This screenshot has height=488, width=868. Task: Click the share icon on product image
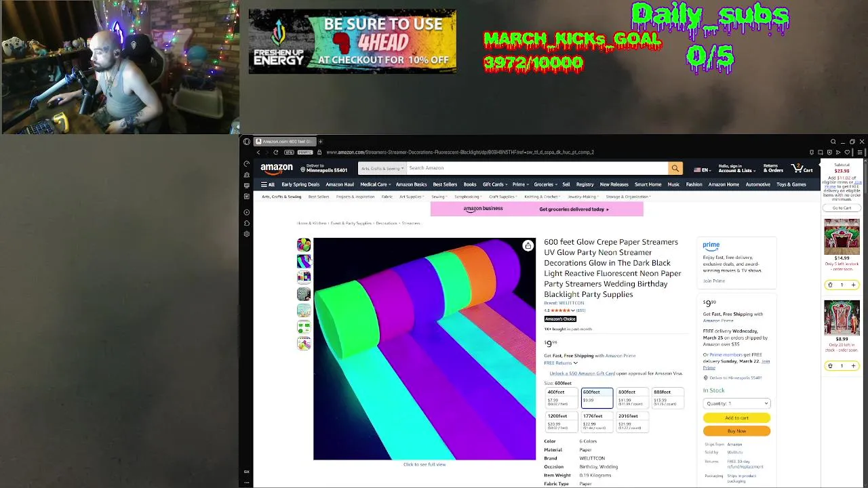click(x=528, y=246)
